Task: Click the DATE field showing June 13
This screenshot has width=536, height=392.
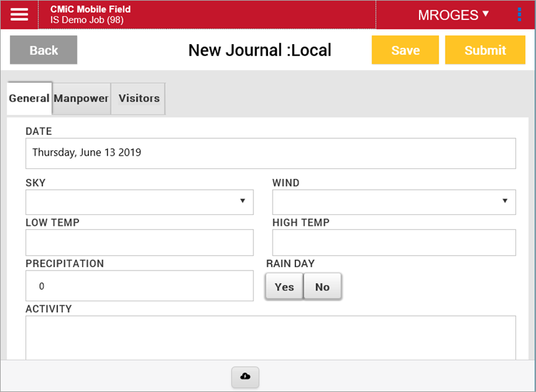Action: [270, 153]
